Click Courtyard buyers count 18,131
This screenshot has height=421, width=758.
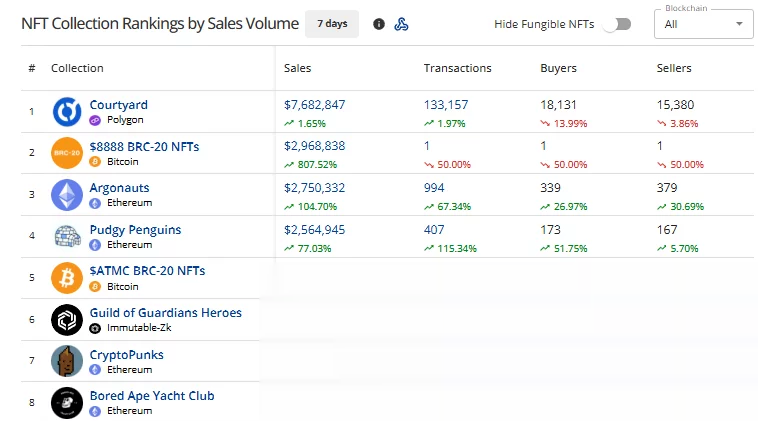point(558,105)
